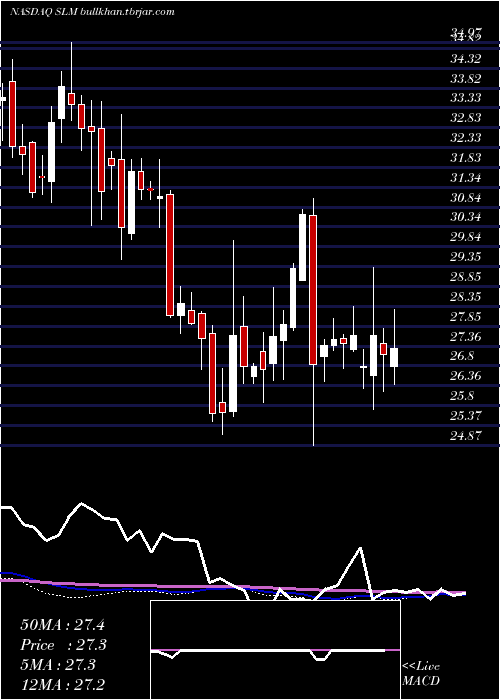Click the 24.87 price axis label

pyautogui.click(x=466, y=435)
